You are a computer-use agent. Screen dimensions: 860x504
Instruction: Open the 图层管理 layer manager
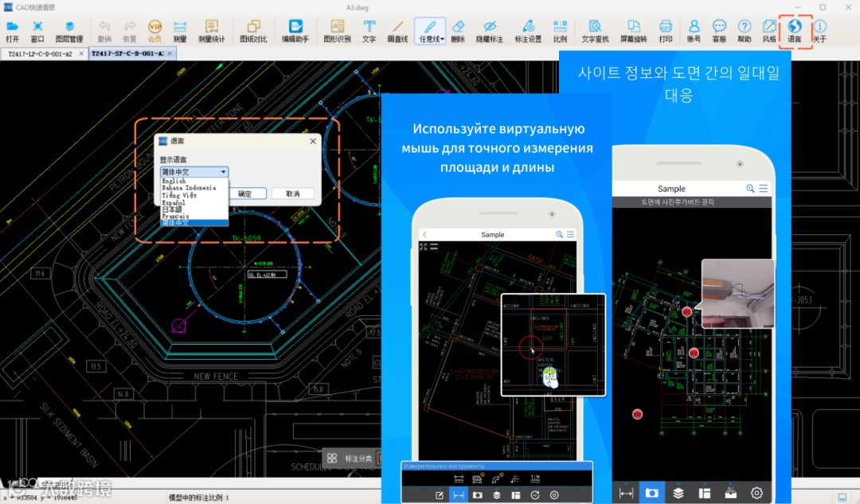click(69, 31)
